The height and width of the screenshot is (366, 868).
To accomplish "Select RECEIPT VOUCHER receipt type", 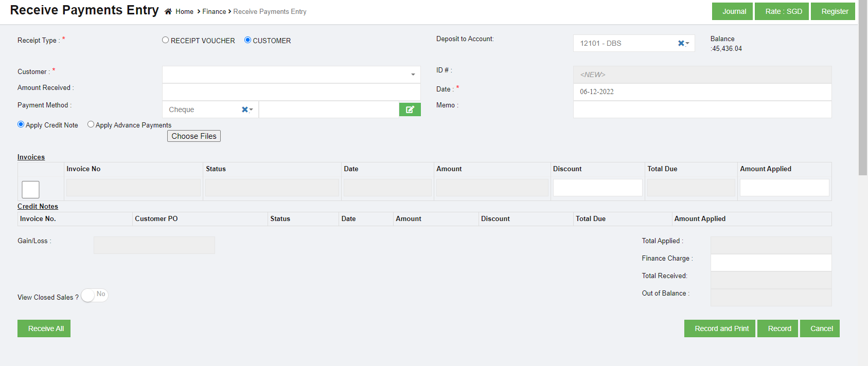I will coord(166,40).
